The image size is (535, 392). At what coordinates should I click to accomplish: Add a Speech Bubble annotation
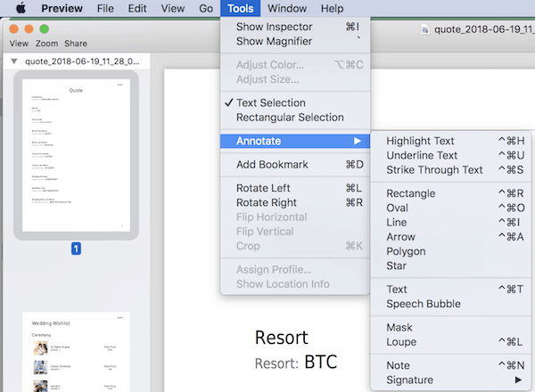tap(451, 304)
